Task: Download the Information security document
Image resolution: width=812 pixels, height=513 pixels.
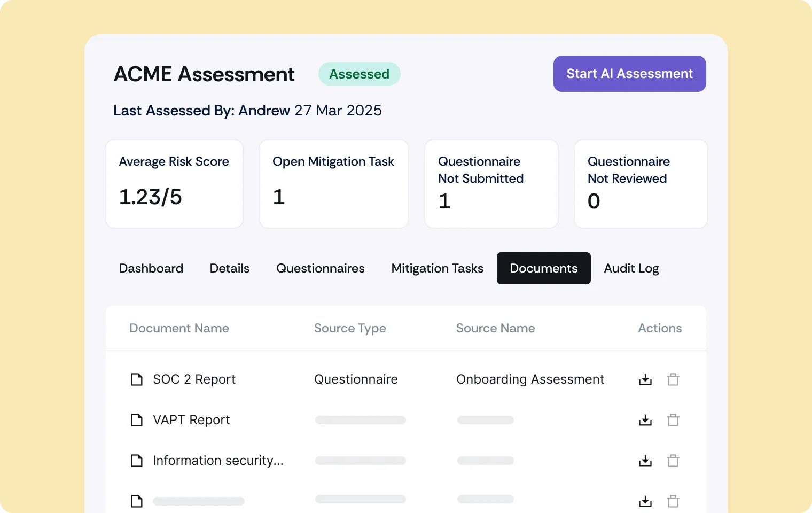Action: tap(645, 461)
